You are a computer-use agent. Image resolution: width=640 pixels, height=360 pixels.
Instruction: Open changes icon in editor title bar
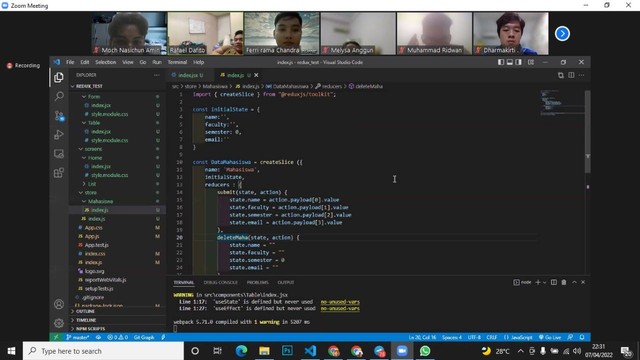coord(561,75)
